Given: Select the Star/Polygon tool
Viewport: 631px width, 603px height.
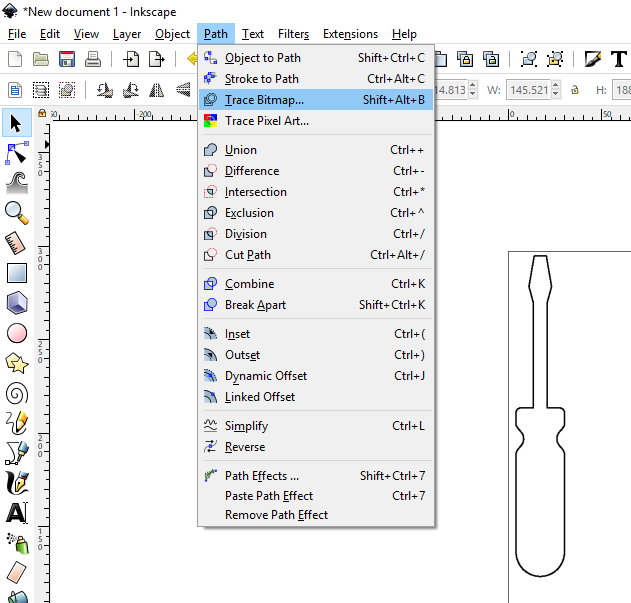Looking at the screenshot, I should (x=16, y=363).
